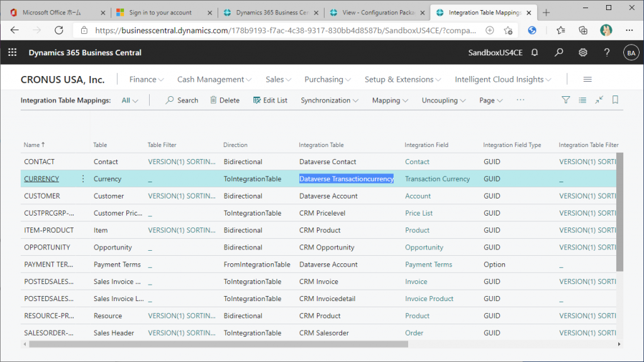Open Business Central settings gear
The image size is (644, 362).
pyautogui.click(x=583, y=53)
